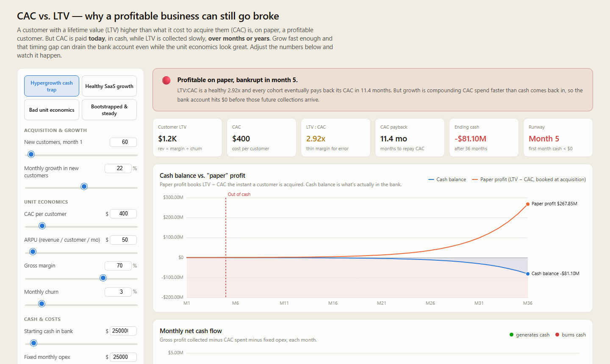Viewport: 610px width, 364px height.
Task: Grab the Monthly growth slider handle
Action: pyautogui.click(x=84, y=187)
